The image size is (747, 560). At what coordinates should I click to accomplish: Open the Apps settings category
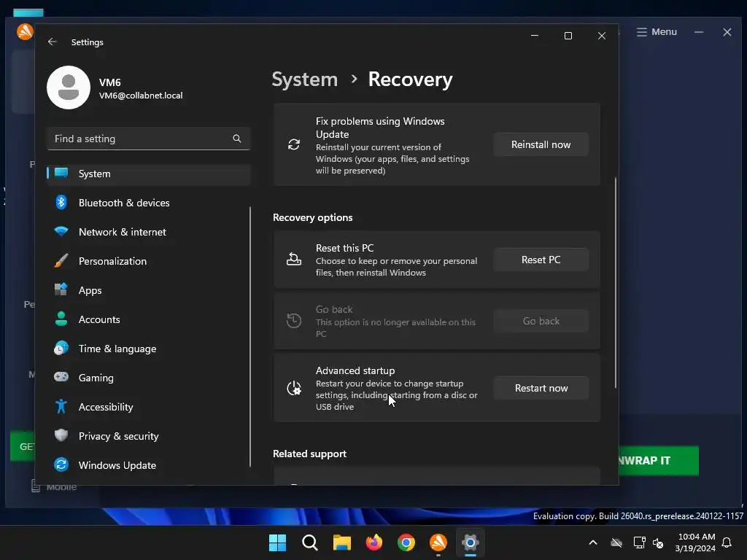(149, 290)
